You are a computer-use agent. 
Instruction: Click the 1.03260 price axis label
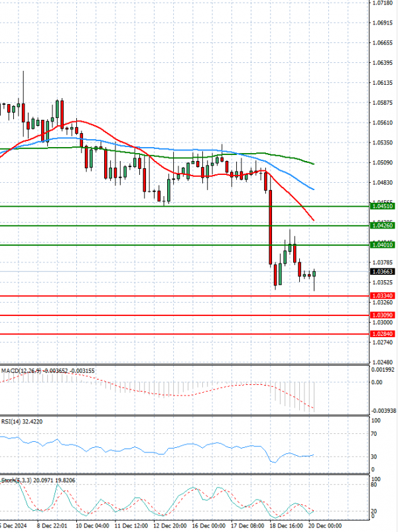pyautogui.click(x=383, y=302)
